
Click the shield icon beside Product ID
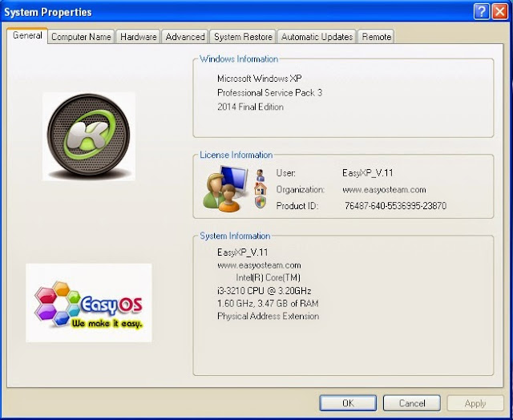(261, 203)
